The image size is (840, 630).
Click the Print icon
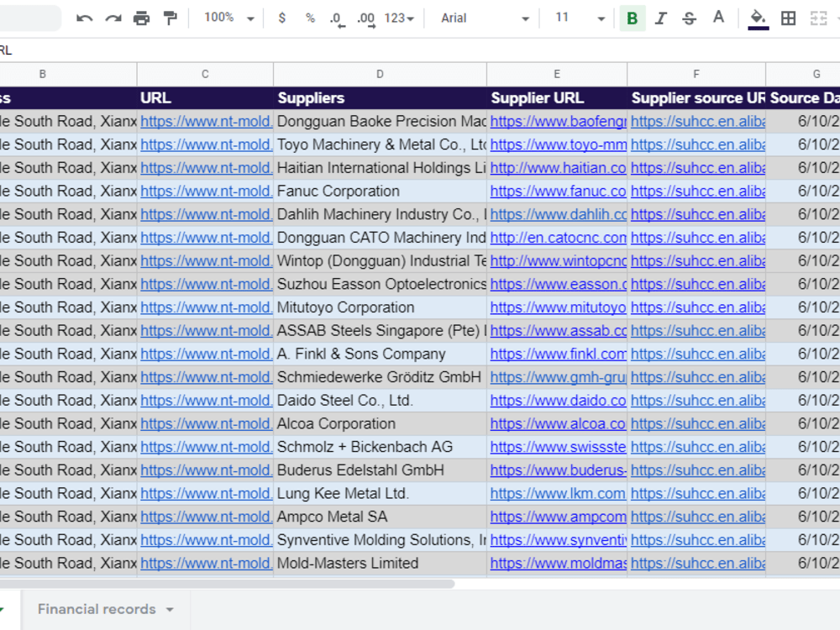coord(141,18)
